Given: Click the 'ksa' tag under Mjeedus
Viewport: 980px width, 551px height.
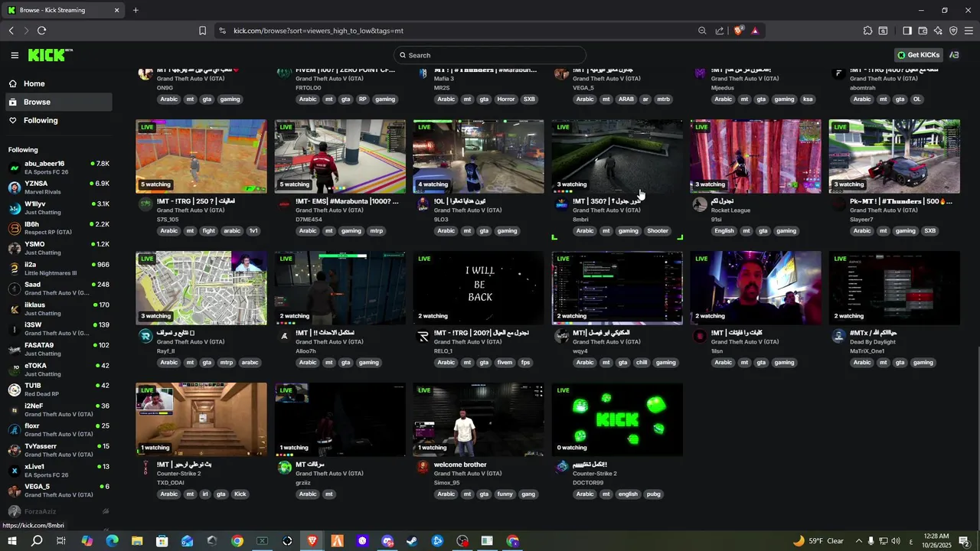Looking at the screenshot, I should click(808, 99).
